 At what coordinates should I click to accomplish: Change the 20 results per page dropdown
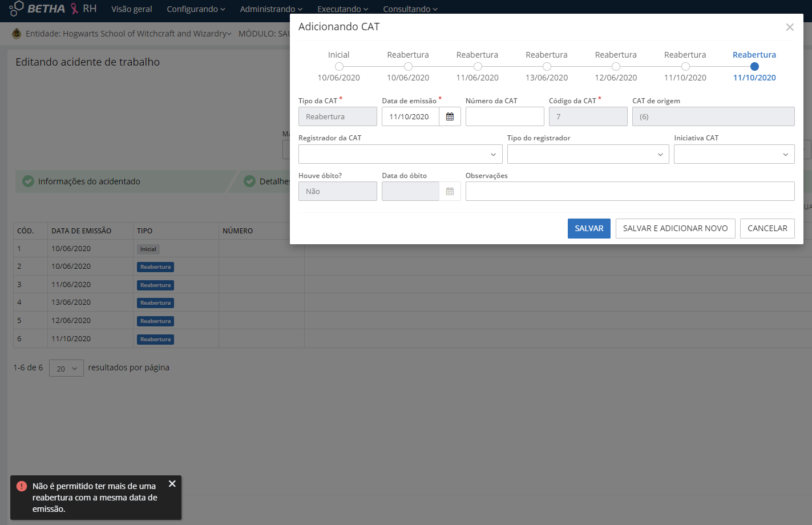66,368
